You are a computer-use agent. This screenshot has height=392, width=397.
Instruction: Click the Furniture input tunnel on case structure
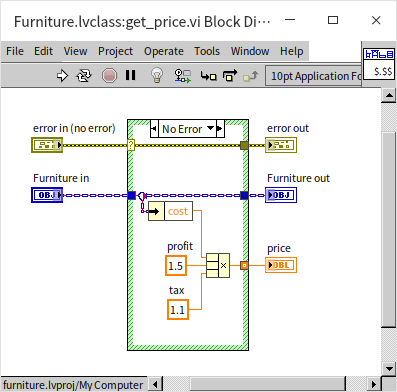click(x=132, y=195)
